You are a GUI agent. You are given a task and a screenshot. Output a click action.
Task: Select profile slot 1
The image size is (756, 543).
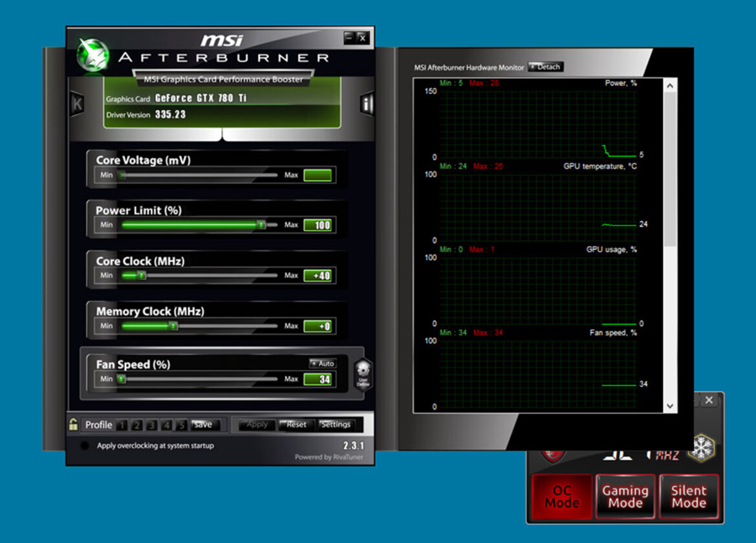click(122, 425)
